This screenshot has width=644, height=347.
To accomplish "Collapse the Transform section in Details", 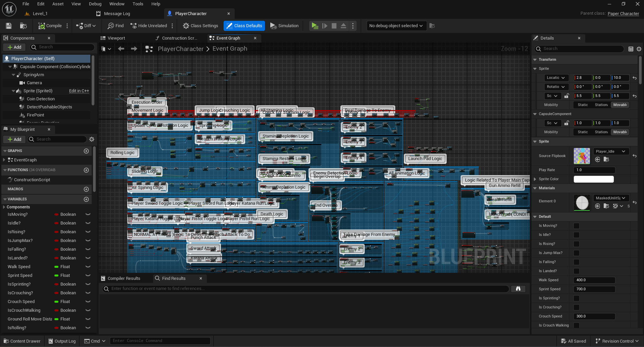I will [535, 60].
